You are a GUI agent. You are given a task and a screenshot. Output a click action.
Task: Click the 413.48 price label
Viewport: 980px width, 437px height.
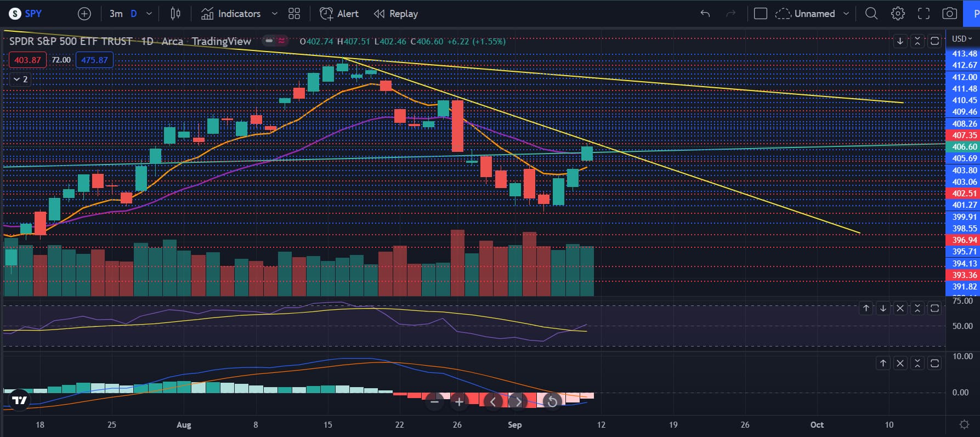coord(964,54)
